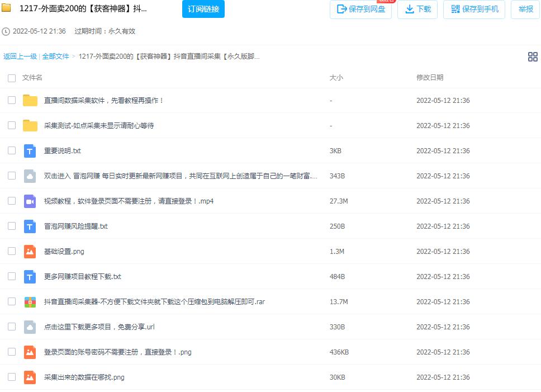Open file name 重要说明.txt
The height and width of the screenshot is (392, 541).
click(62, 151)
